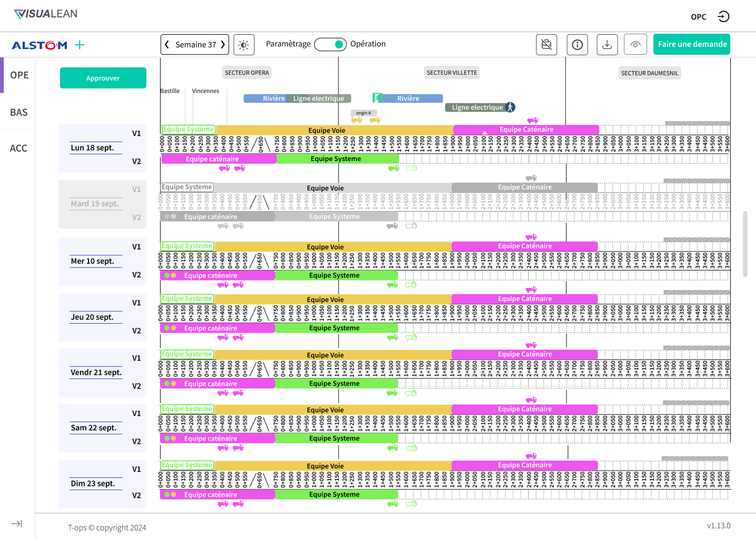Click Faire une demande button

[692, 44]
